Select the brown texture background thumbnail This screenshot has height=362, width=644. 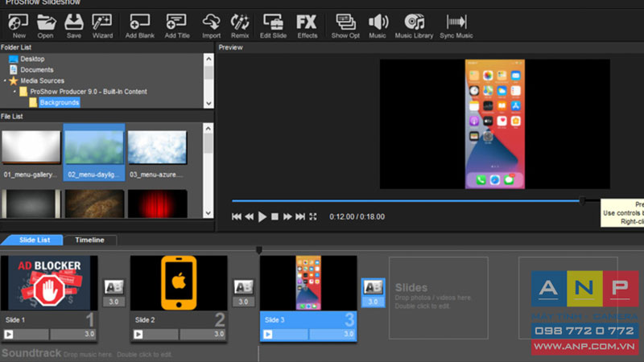[x=94, y=204]
